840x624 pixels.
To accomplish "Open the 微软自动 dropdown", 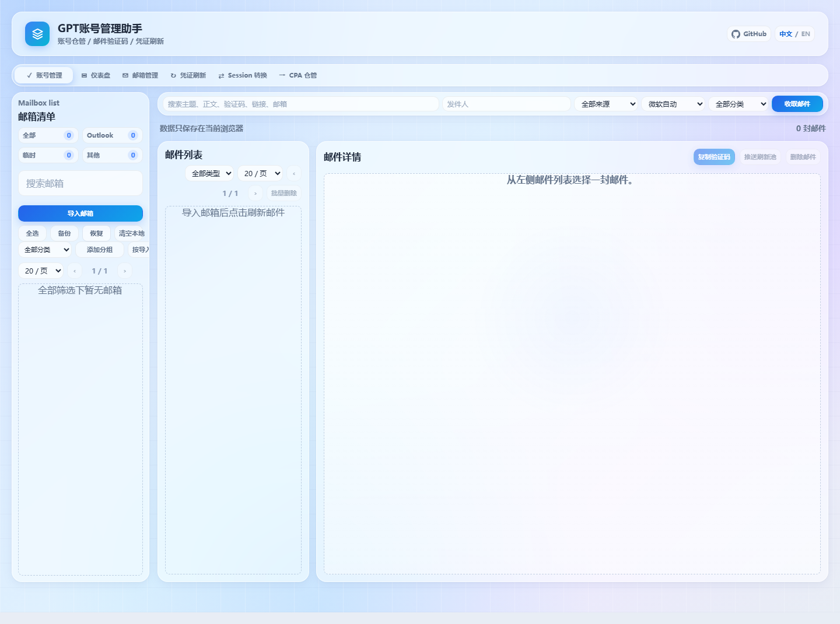I will point(673,104).
